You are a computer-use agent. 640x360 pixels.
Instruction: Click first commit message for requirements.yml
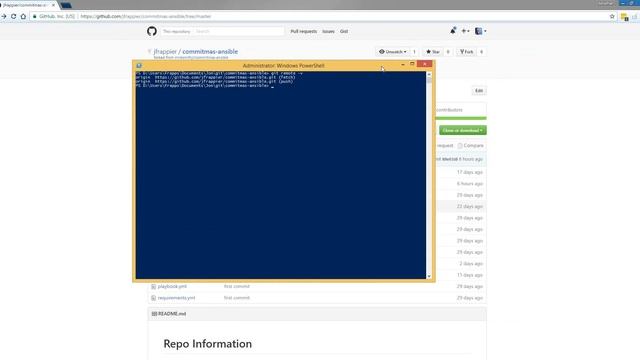(237, 298)
